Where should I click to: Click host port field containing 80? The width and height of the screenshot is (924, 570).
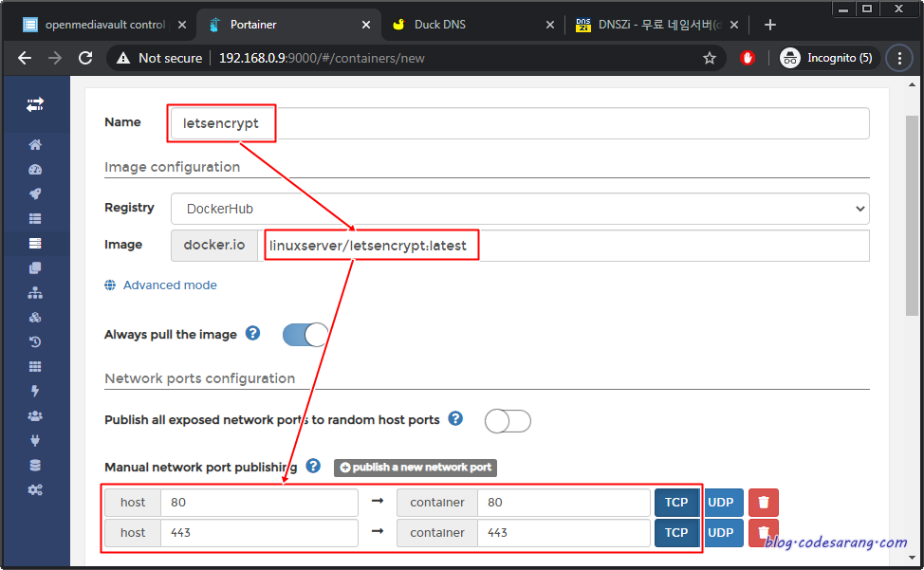(259, 503)
